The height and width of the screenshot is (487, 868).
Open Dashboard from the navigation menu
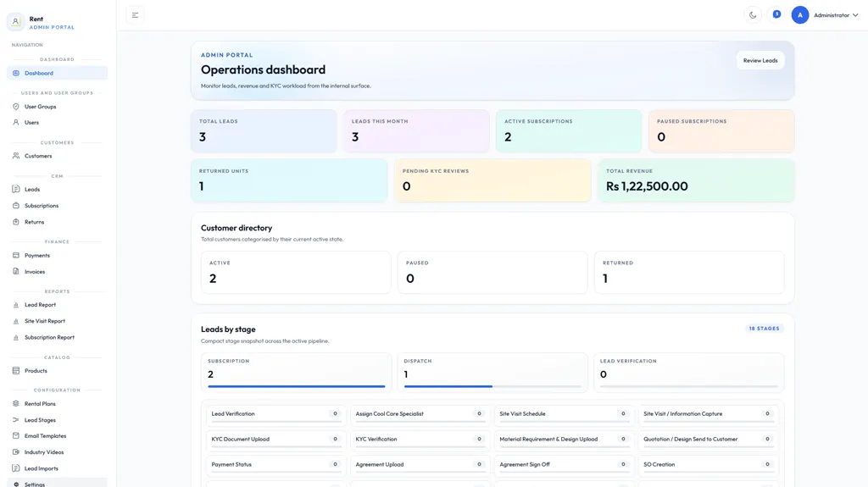[x=57, y=73]
